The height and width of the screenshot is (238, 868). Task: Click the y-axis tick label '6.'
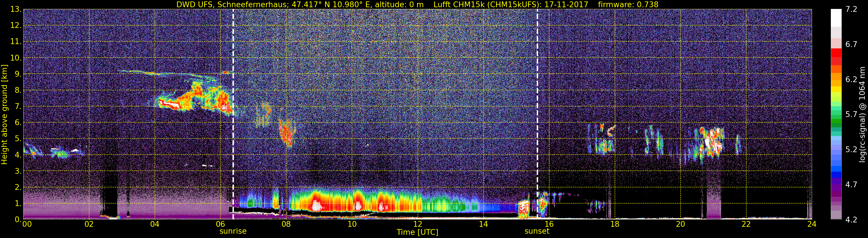pos(18,123)
